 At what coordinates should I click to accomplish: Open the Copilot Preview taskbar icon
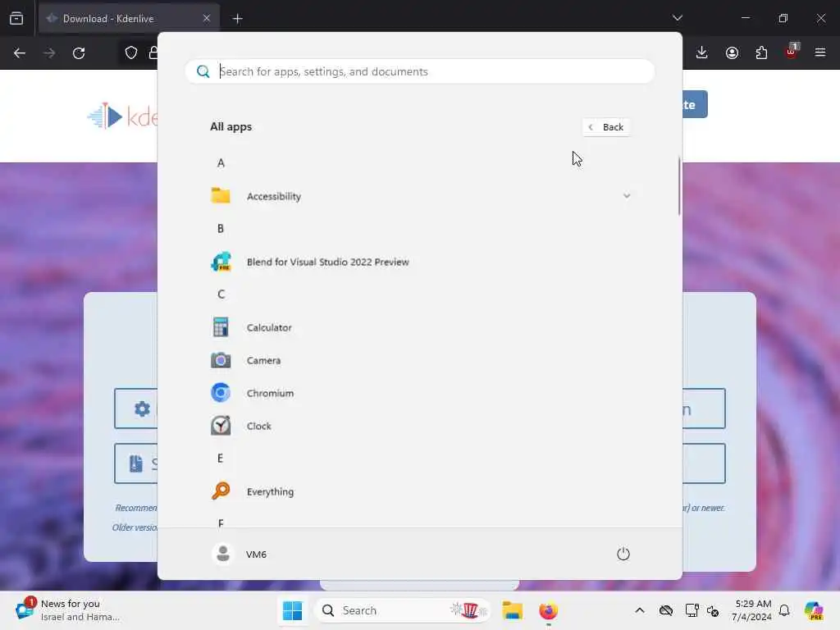[x=815, y=610]
